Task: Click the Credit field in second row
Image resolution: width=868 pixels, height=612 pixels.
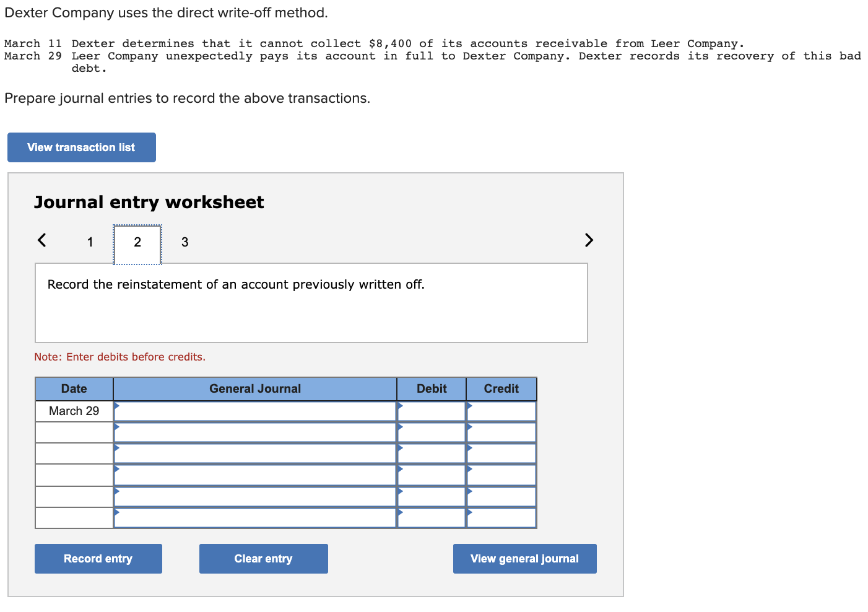Action: (x=501, y=432)
